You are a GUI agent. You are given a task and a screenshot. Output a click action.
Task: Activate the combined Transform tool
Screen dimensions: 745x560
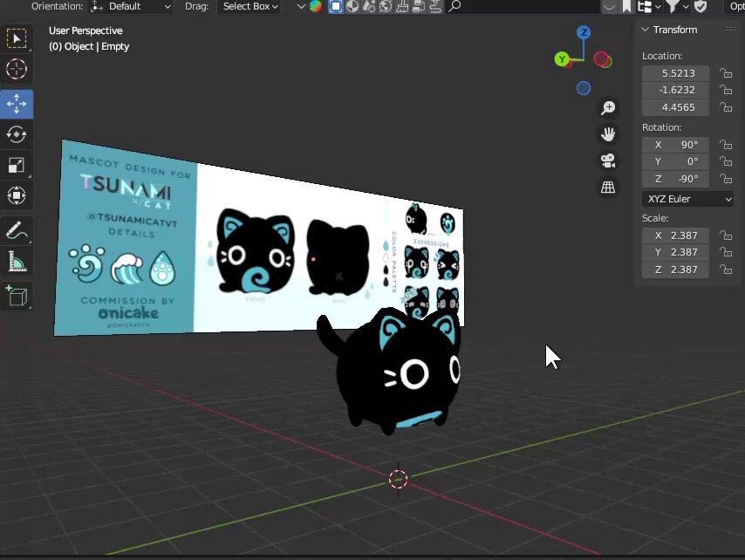point(17,195)
